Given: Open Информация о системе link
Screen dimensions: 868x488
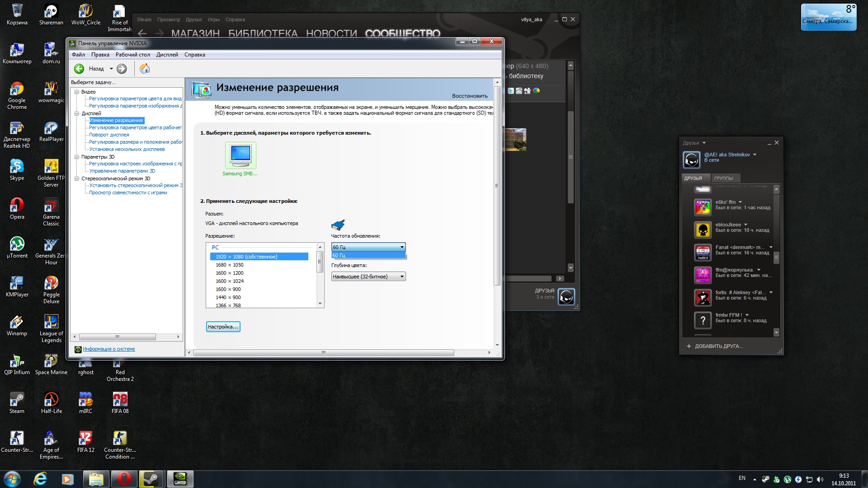Looking at the screenshot, I should [108, 349].
